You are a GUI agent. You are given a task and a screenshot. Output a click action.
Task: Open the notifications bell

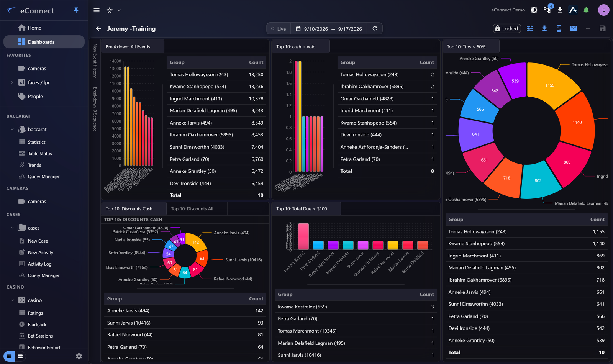coord(586,10)
